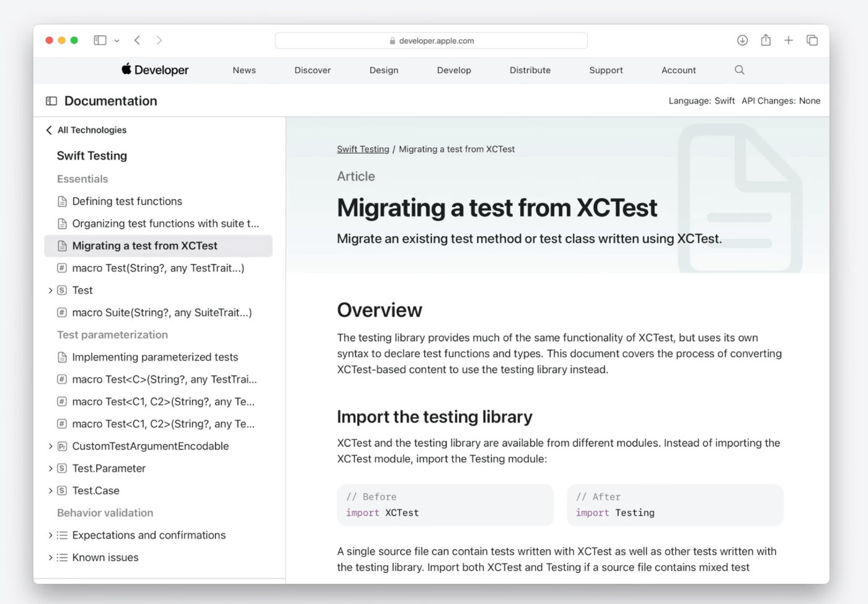Screen dimensions: 868x604
Task: Open Test.Parameter page
Action: [108, 469]
